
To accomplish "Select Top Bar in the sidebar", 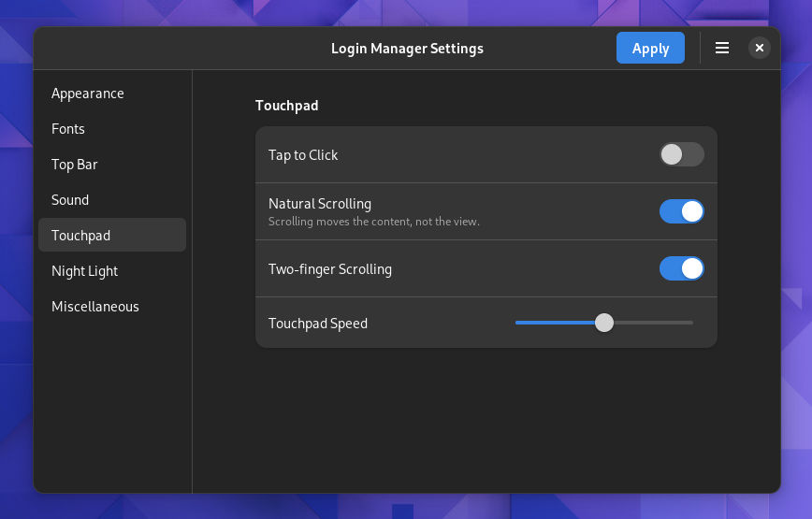I will point(75,165).
